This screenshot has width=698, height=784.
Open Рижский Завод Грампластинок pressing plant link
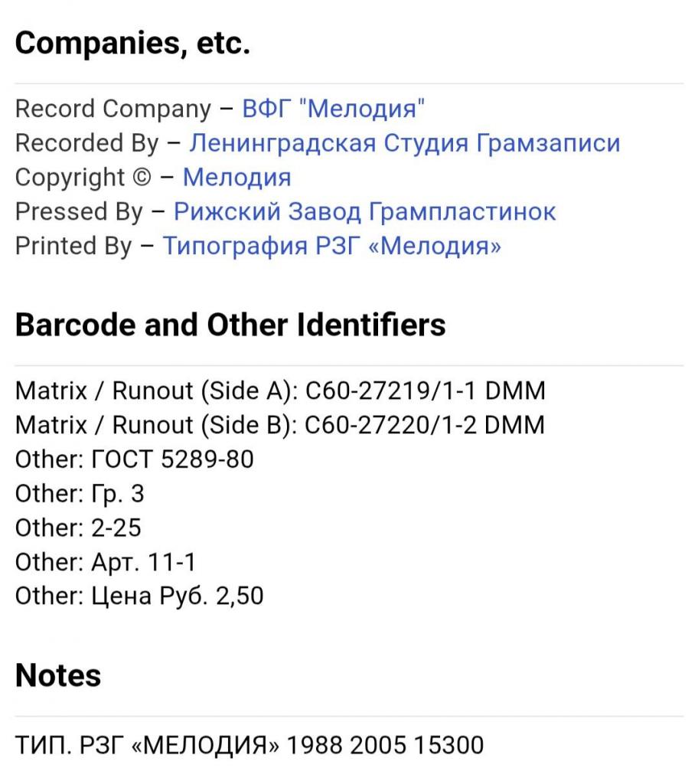coord(364,212)
